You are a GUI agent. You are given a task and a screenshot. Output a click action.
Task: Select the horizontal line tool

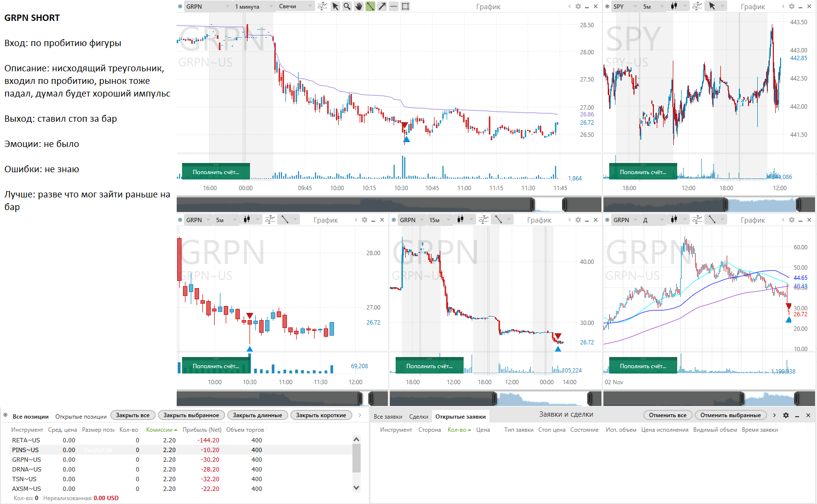coord(394,6)
